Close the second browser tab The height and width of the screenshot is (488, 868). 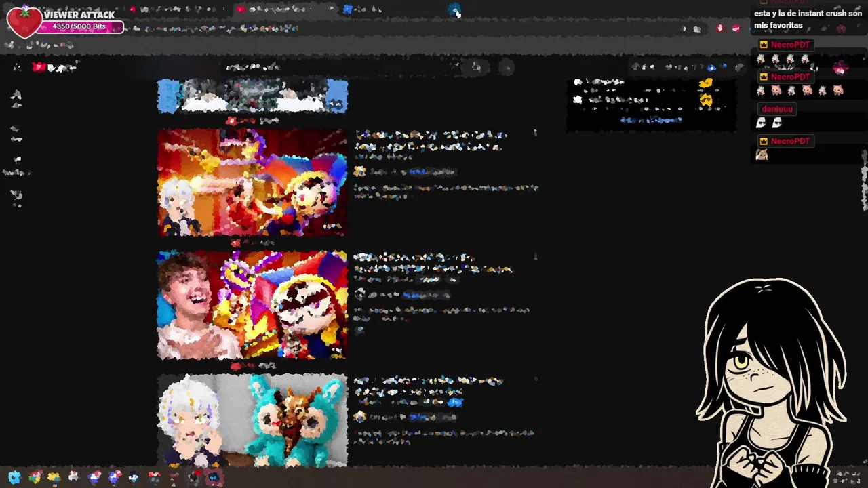click(x=332, y=9)
